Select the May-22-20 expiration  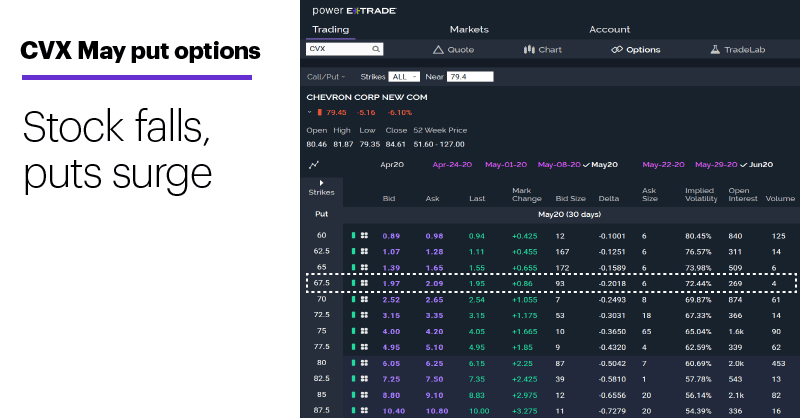[663, 164]
